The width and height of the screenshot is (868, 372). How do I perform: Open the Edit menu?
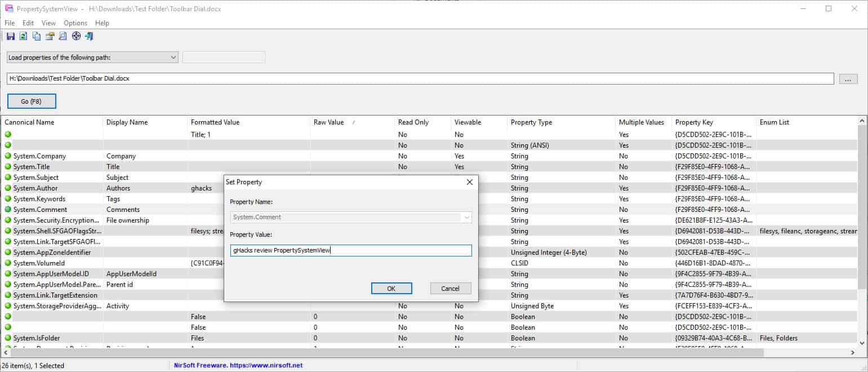28,23
